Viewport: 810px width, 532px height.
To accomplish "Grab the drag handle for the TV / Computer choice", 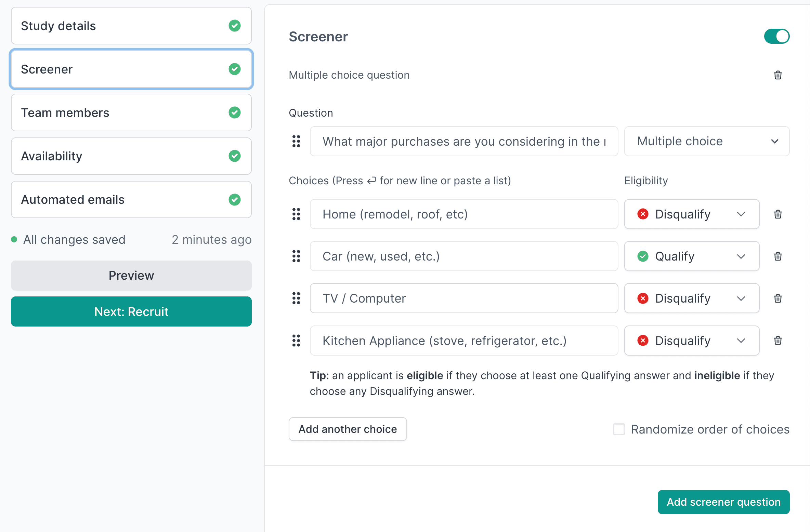I will [296, 298].
